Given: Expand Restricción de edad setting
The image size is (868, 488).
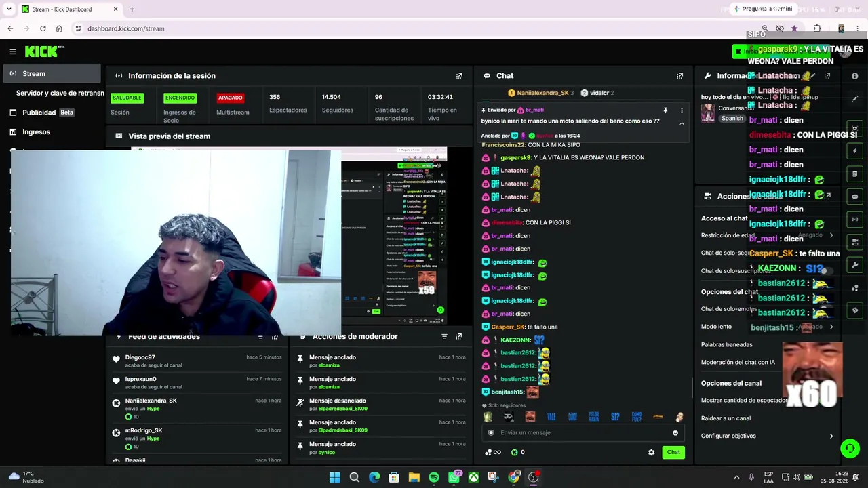Looking at the screenshot, I should point(831,235).
